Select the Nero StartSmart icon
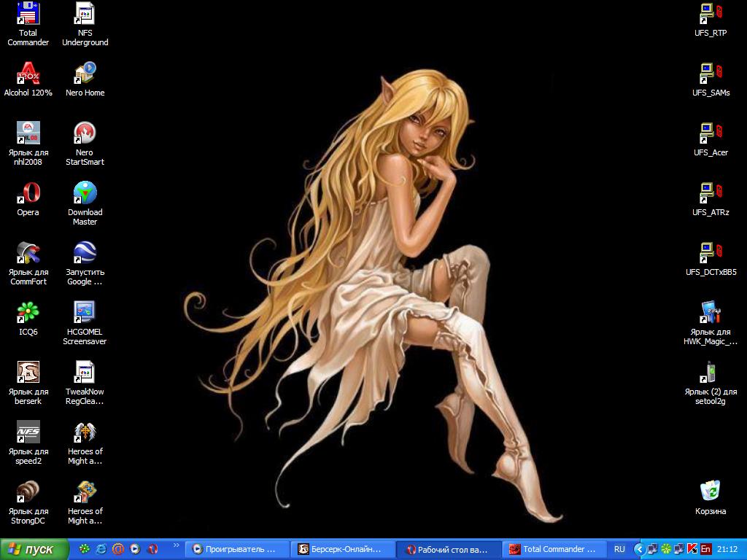Image resolution: width=747 pixels, height=560 pixels. click(85, 144)
